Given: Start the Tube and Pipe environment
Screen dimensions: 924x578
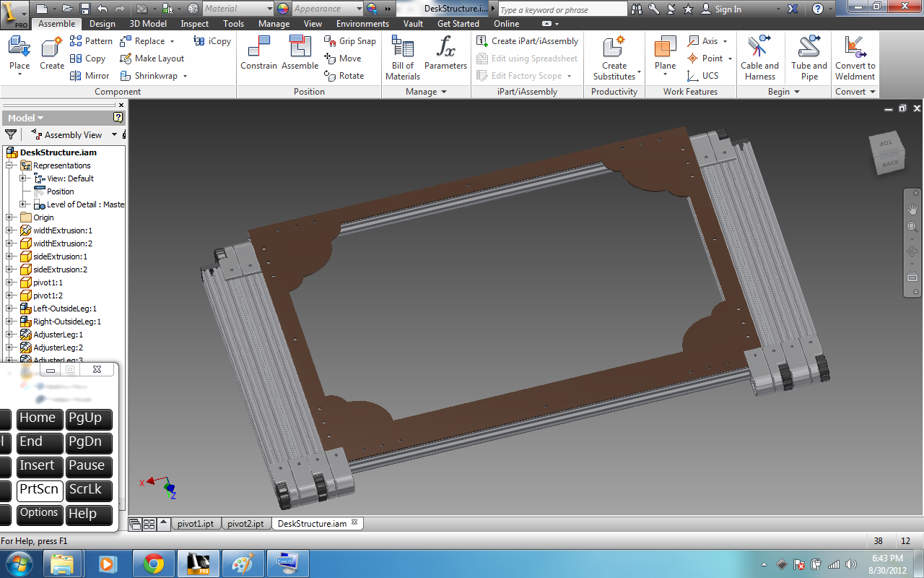Looking at the screenshot, I should [809, 58].
